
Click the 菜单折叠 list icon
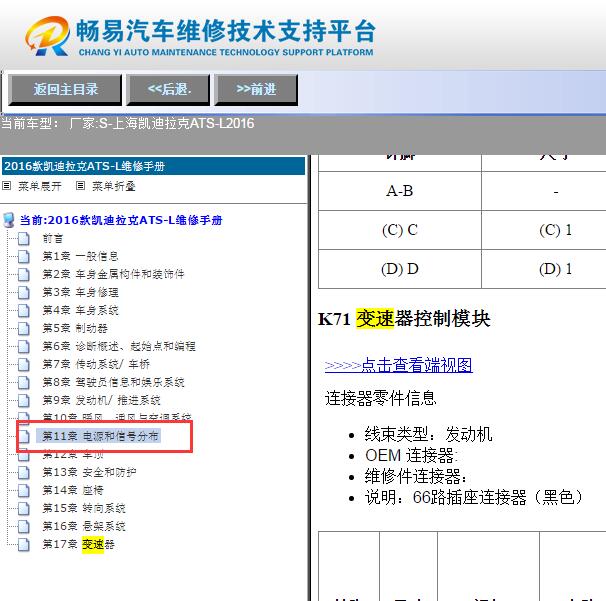pyautogui.click(x=80, y=186)
